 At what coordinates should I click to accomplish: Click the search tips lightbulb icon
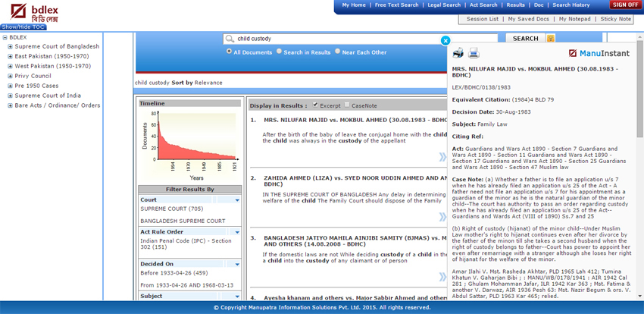[x=551, y=38]
